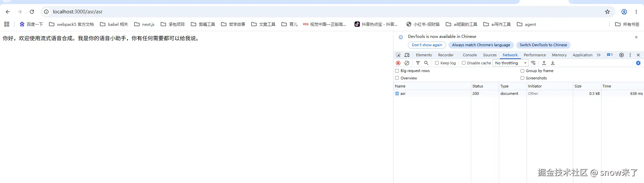Open the next.js bookmark folder
The height and width of the screenshot is (183, 644).
144,24
